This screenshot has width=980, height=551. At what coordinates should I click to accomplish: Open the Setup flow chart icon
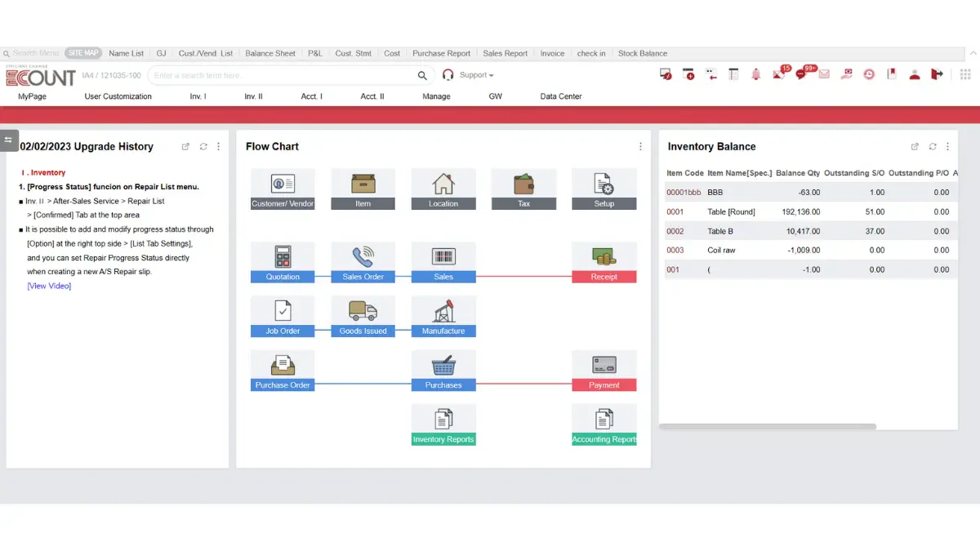tap(604, 189)
